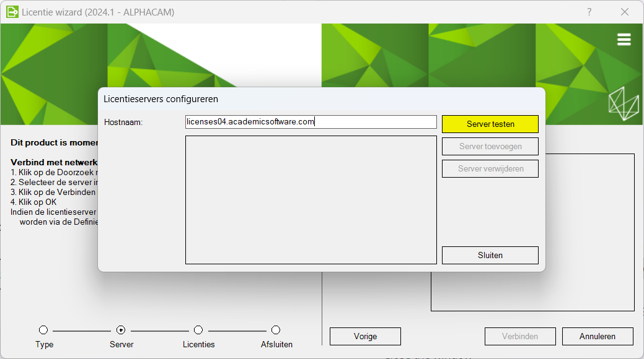Select the Licenties wizard step

(198, 330)
